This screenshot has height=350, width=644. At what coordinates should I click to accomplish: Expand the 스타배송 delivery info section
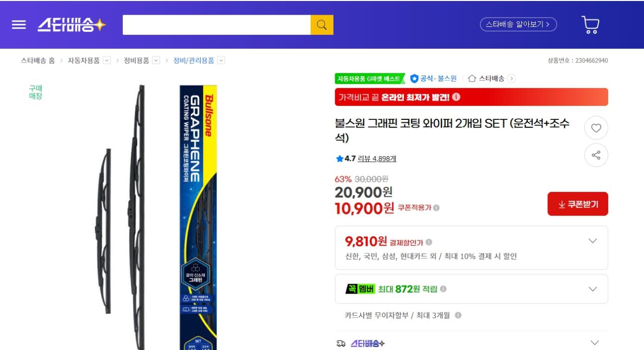click(595, 342)
